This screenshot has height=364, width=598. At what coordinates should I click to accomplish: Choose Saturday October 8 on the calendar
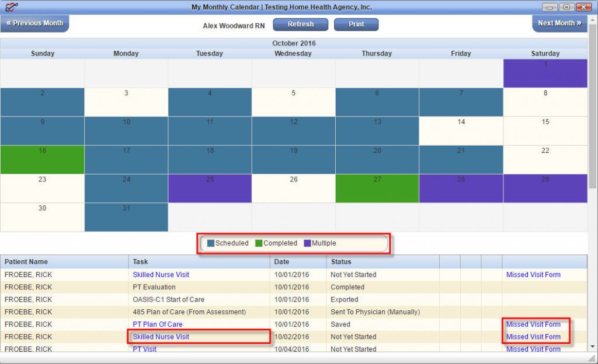pos(545,102)
